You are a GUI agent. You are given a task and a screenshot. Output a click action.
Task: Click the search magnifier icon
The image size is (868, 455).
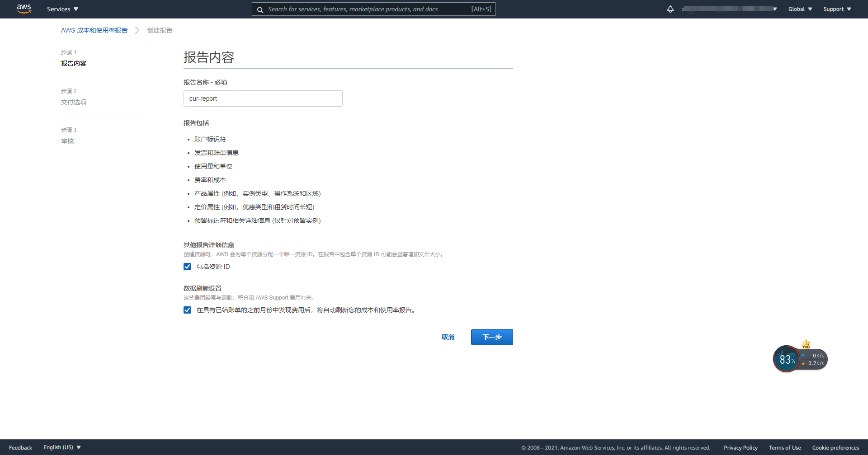pyautogui.click(x=260, y=9)
